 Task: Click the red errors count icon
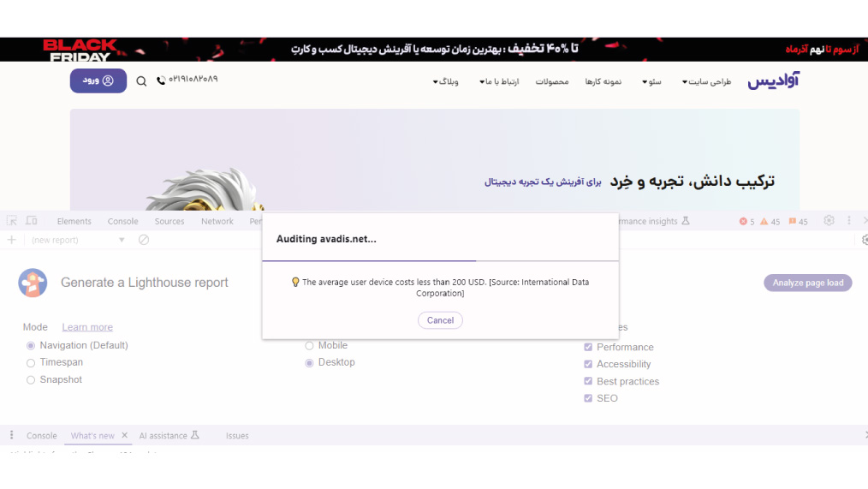[x=743, y=221]
